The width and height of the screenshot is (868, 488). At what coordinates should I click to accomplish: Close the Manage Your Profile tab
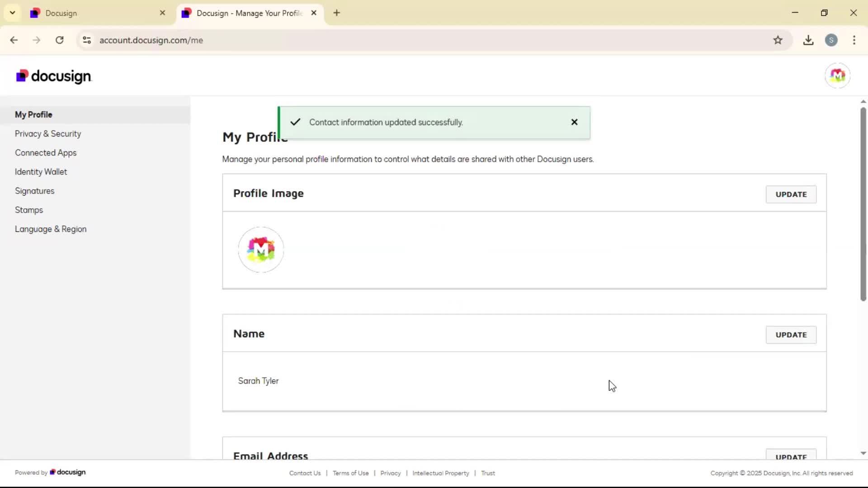pyautogui.click(x=314, y=13)
